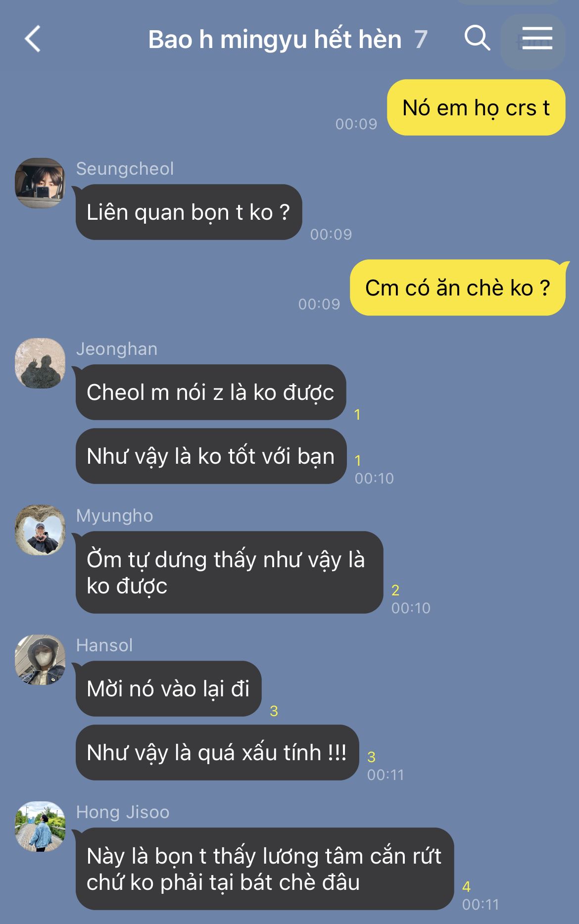Tap message 'Như vậy là ko tốt với bạn'
579x924 pixels.
[211, 456]
